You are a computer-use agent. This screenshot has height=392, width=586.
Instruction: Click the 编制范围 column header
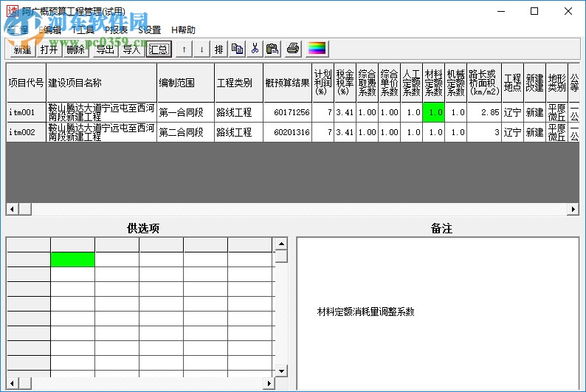click(x=185, y=83)
